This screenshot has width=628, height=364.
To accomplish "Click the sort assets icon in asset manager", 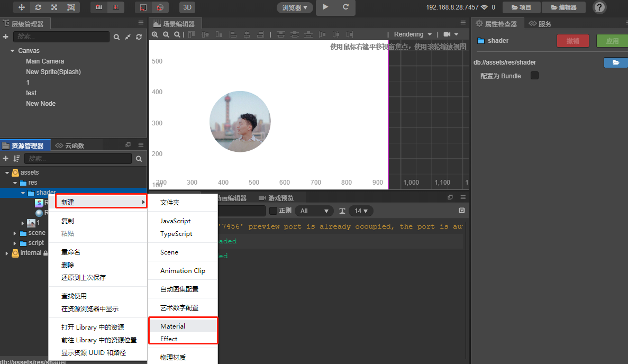I will [16, 159].
